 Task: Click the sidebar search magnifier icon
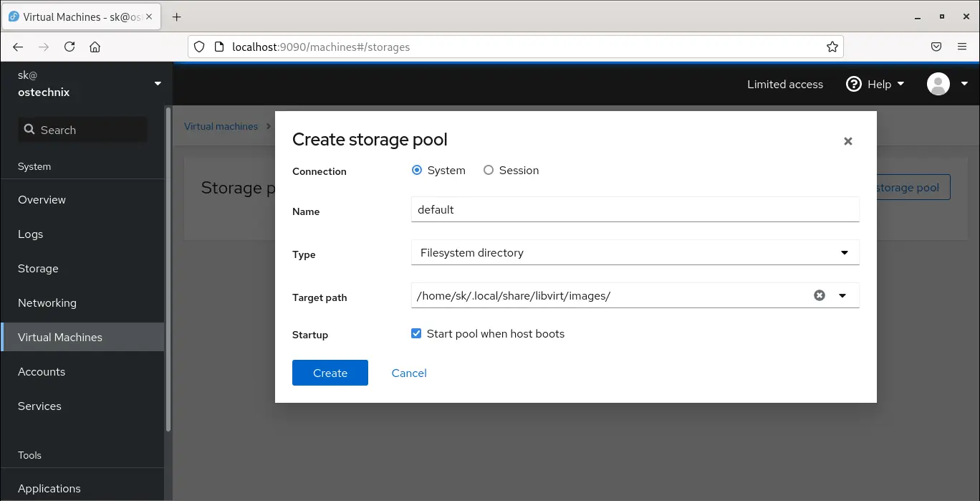click(x=29, y=130)
